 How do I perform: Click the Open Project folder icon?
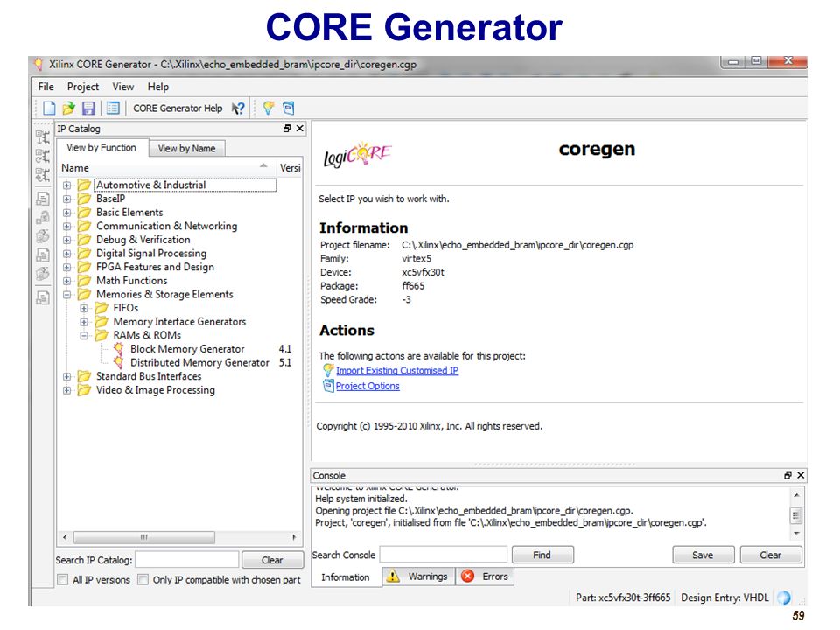pyautogui.click(x=68, y=108)
